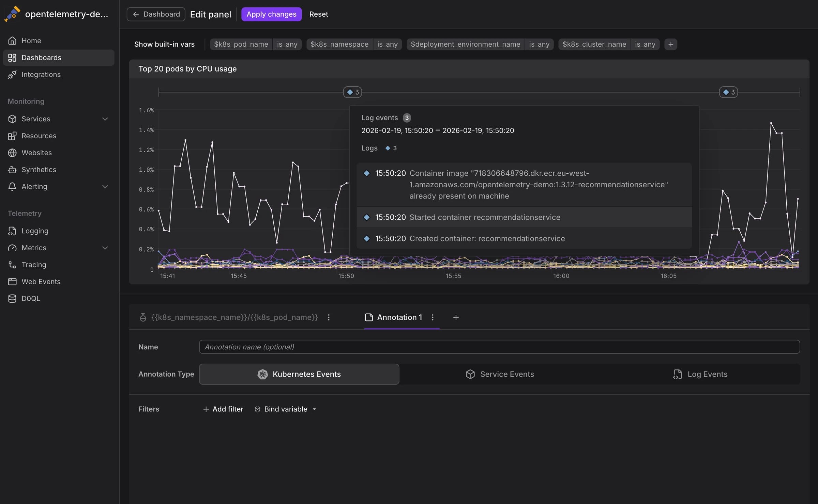Open Websites monitoring
The width and height of the screenshot is (818, 504).
59,153
